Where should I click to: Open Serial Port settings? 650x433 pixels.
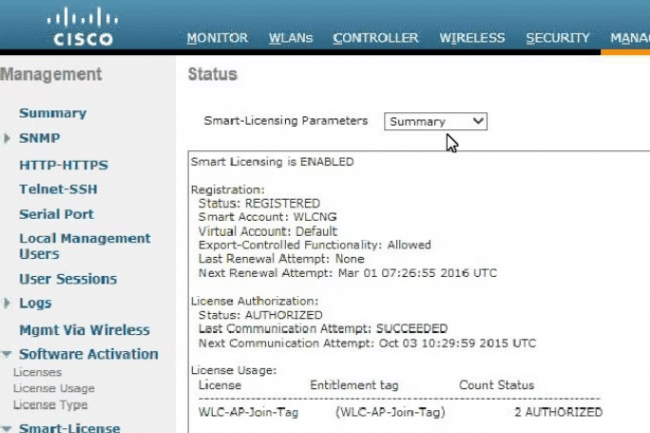56,214
